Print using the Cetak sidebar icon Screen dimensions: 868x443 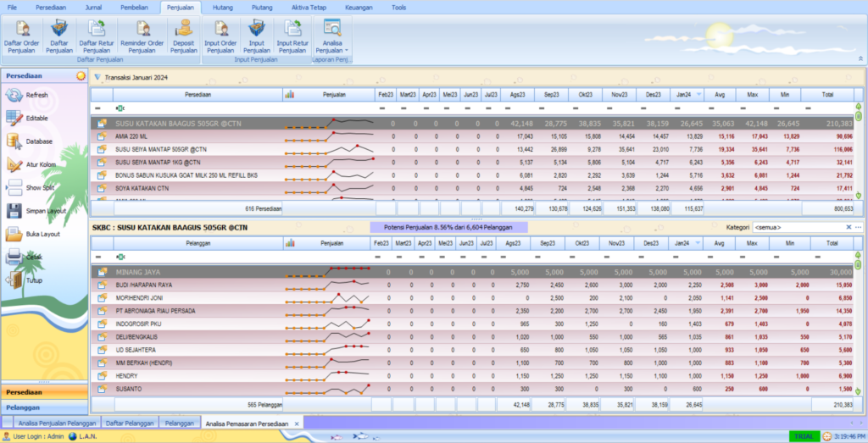(15, 257)
